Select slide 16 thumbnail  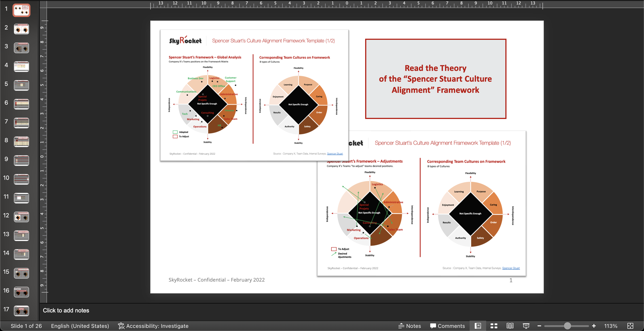21,292
